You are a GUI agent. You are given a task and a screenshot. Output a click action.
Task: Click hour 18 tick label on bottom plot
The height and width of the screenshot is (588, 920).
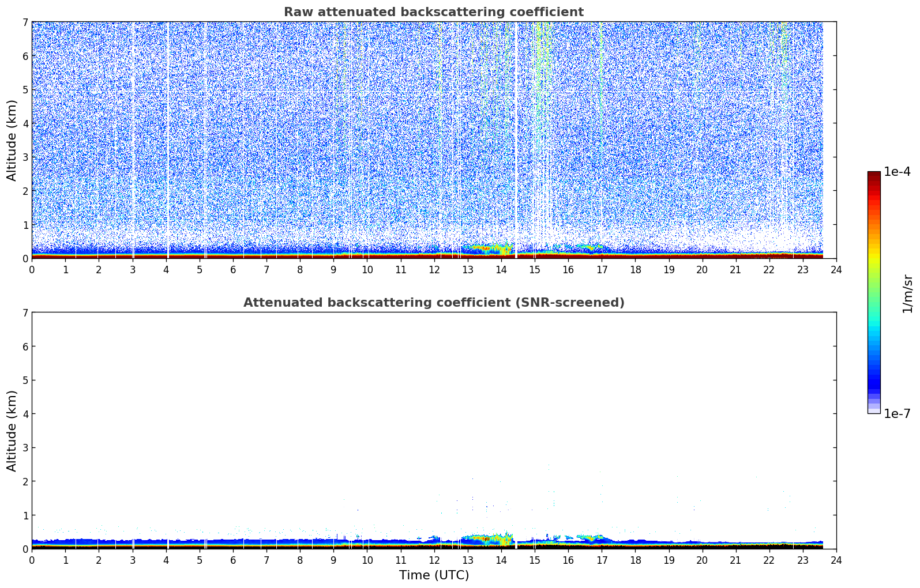635,560
